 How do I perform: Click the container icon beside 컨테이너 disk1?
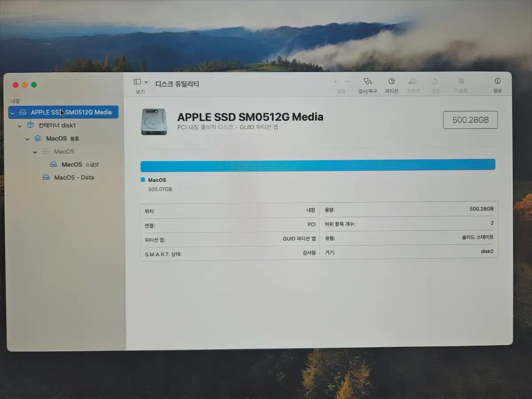30,125
